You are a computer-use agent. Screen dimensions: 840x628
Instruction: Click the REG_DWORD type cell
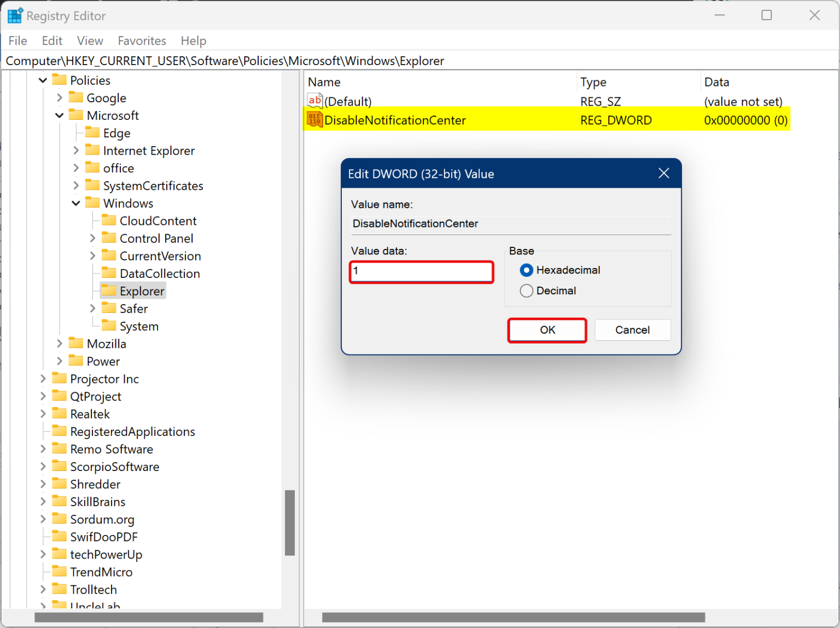pos(616,120)
